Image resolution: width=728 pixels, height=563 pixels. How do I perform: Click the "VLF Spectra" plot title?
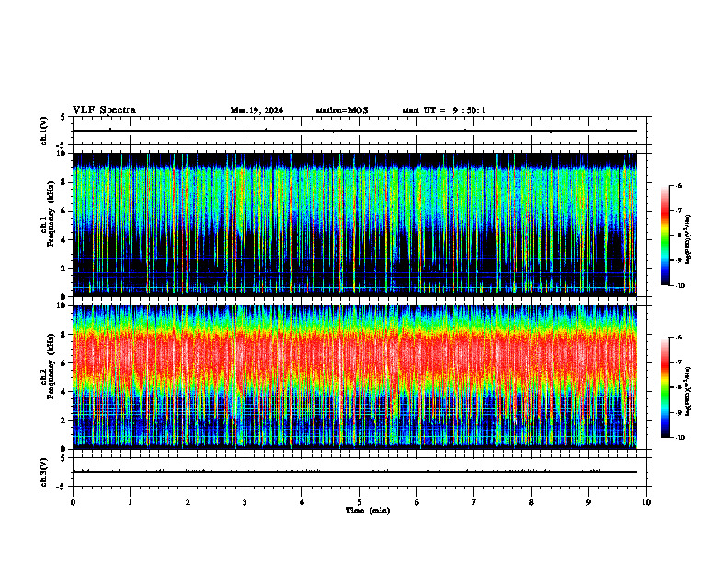click(104, 110)
